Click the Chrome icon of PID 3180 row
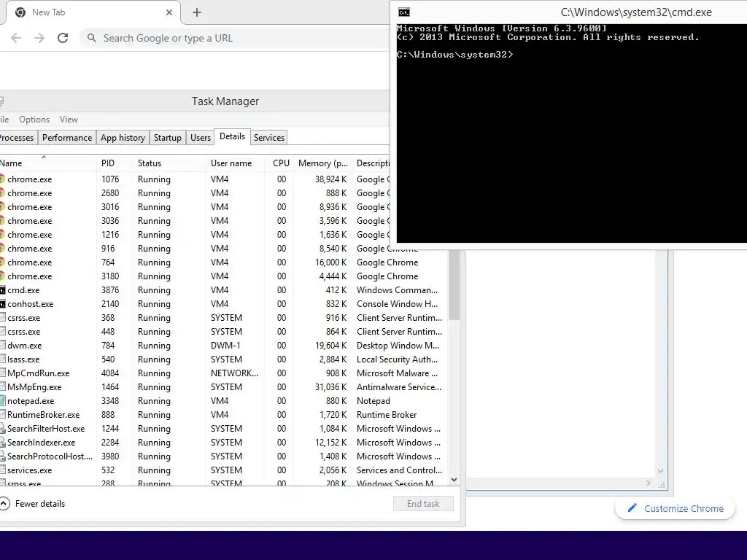This screenshot has height=560, width=747. pos(2,276)
